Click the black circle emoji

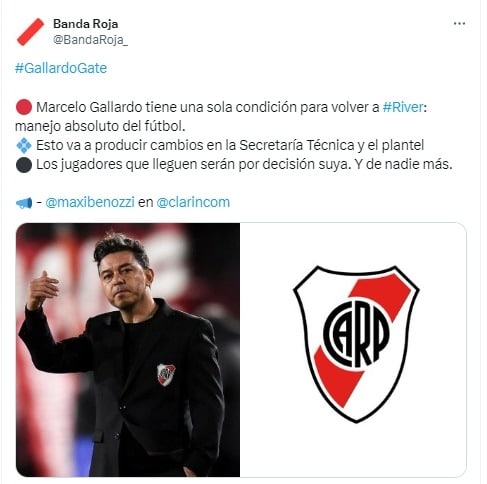click(x=24, y=165)
